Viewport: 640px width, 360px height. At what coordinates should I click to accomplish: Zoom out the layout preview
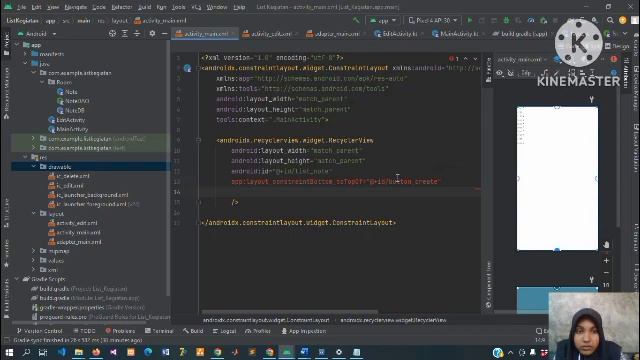pos(606,273)
